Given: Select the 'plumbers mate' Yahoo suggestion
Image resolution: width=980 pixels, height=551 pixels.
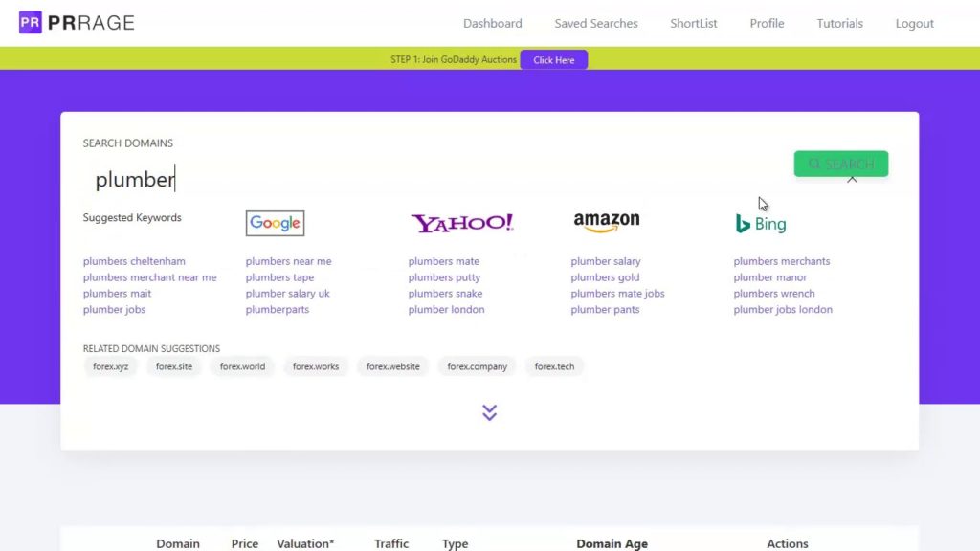Looking at the screenshot, I should coord(444,261).
